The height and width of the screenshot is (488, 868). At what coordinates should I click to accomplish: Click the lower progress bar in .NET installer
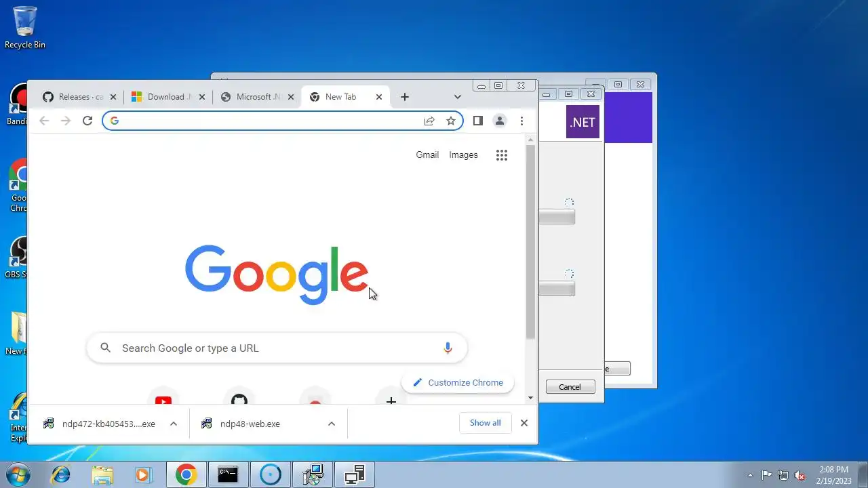tap(557, 289)
